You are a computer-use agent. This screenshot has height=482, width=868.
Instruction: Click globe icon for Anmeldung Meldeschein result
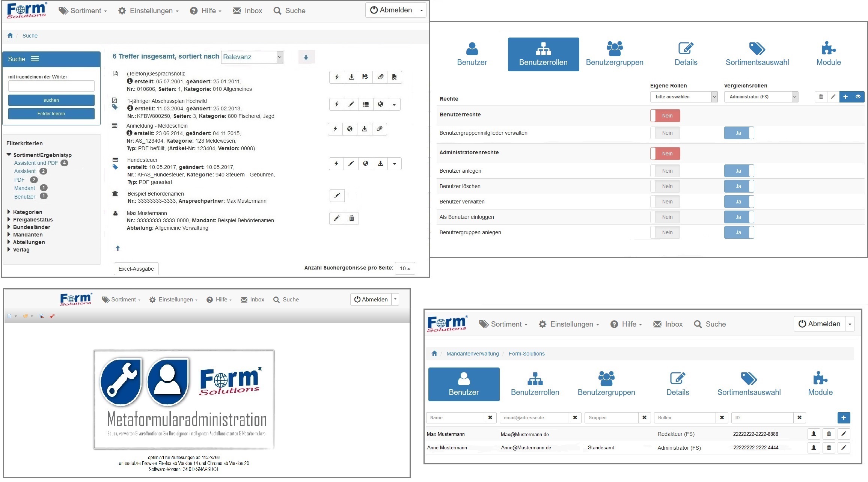click(x=350, y=129)
